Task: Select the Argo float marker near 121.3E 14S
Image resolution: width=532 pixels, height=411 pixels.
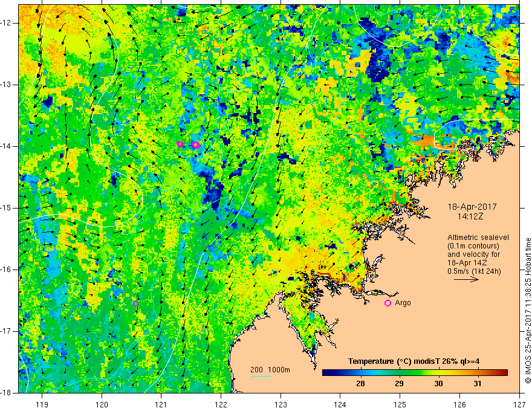Action: (180, 144)
